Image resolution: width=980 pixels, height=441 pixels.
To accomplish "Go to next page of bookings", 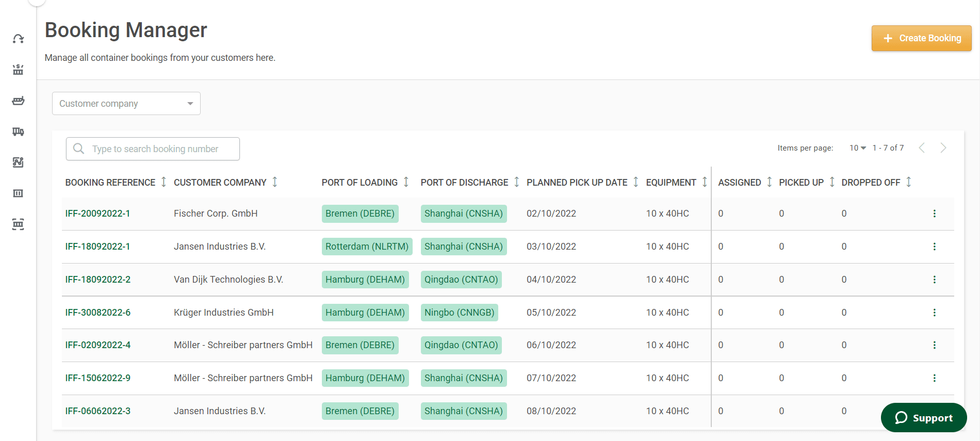I will click(943, 148).
